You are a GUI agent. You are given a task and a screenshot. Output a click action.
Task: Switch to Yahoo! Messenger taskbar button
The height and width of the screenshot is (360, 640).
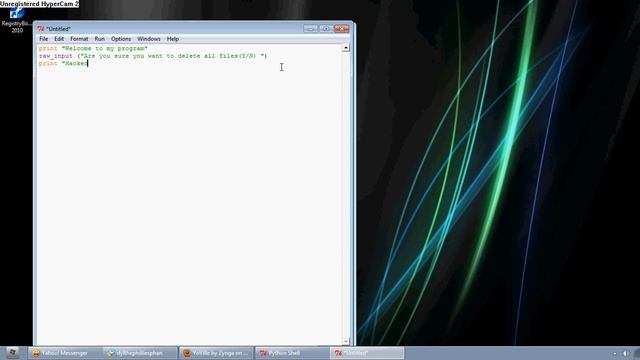[64, 353]
